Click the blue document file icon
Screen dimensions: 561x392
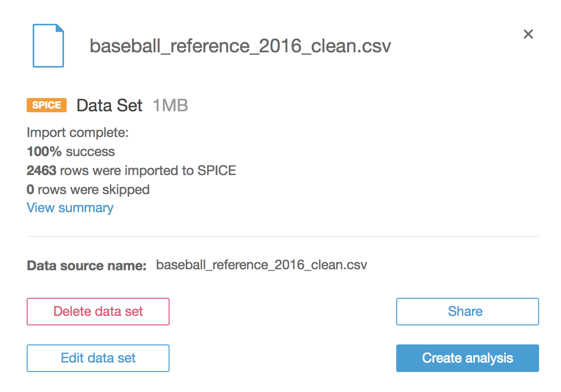(48, 46)
